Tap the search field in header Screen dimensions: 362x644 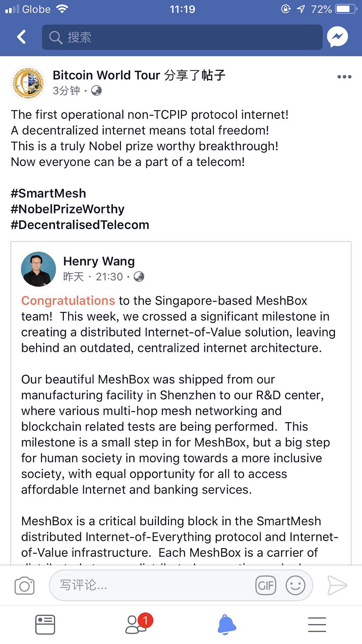[x=182, y=37]
